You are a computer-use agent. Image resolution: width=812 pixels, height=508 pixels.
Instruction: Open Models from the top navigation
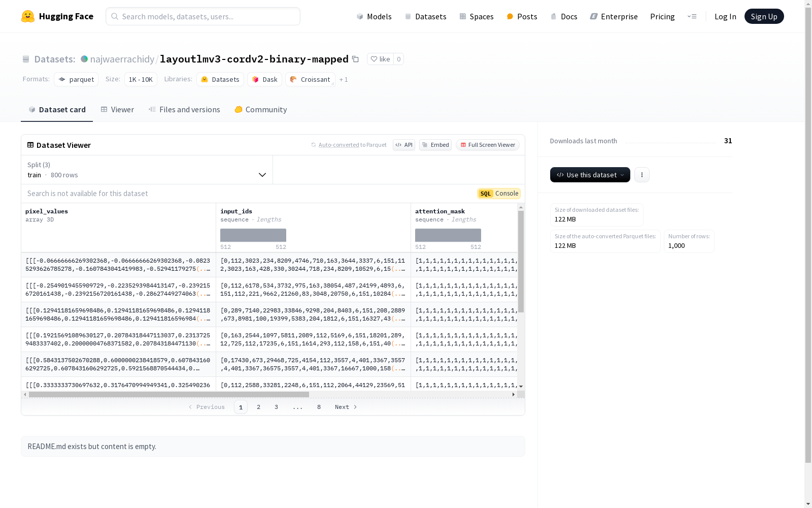(x=374, y=16)
